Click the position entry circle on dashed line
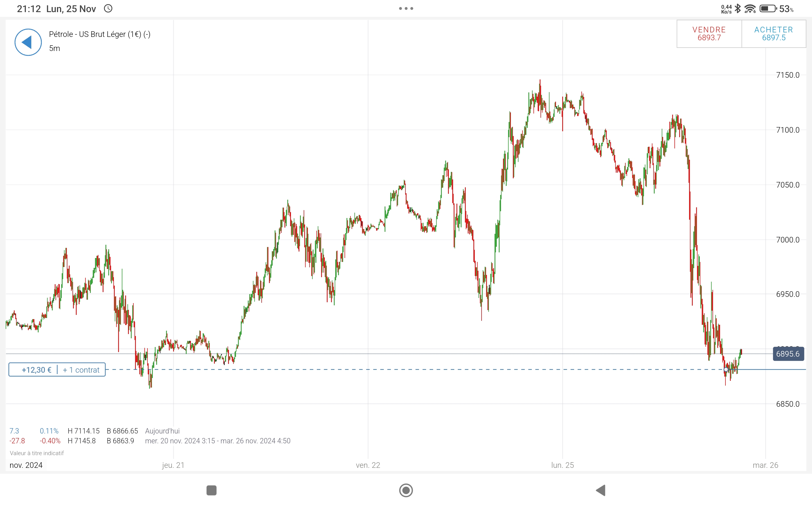 [726, 370]
